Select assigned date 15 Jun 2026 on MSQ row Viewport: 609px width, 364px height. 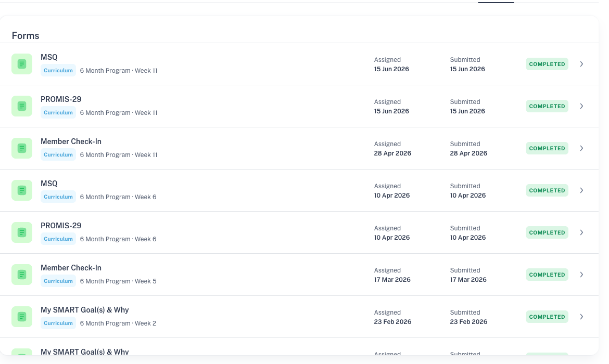391,69
